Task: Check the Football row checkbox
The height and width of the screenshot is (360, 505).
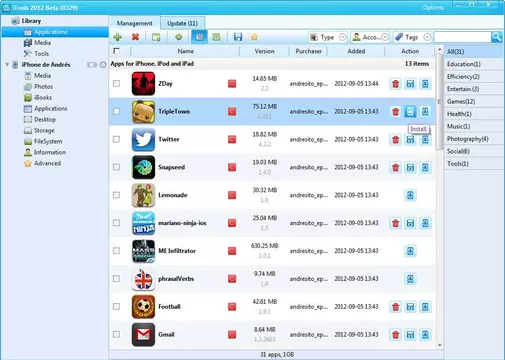Action: (x=116, y=306)
